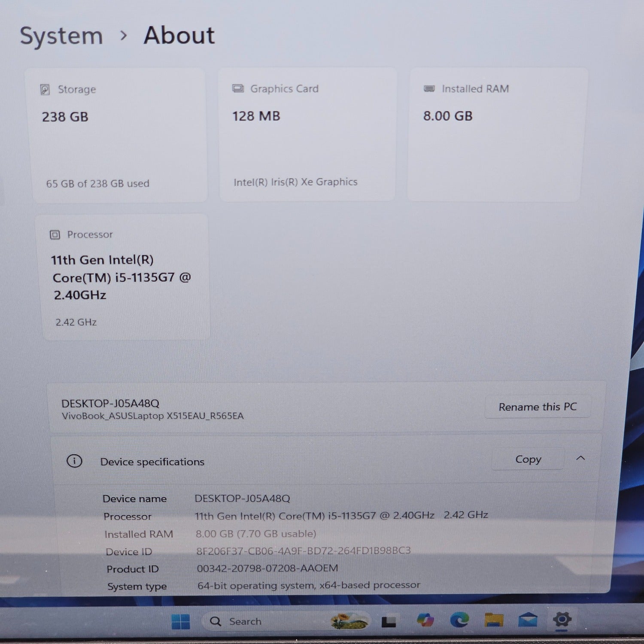644x644 pixels.
Task: Open Microsoft Edge from the taskbar
Action: 459,621
